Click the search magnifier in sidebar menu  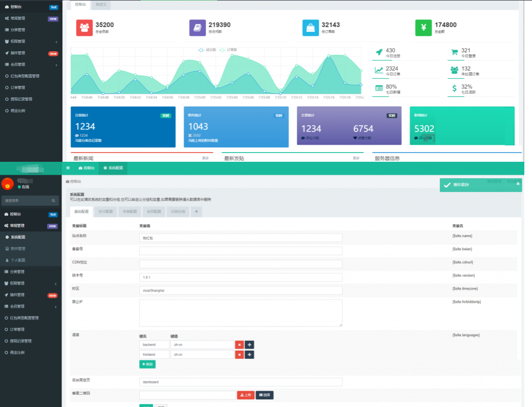click(53, 201)
